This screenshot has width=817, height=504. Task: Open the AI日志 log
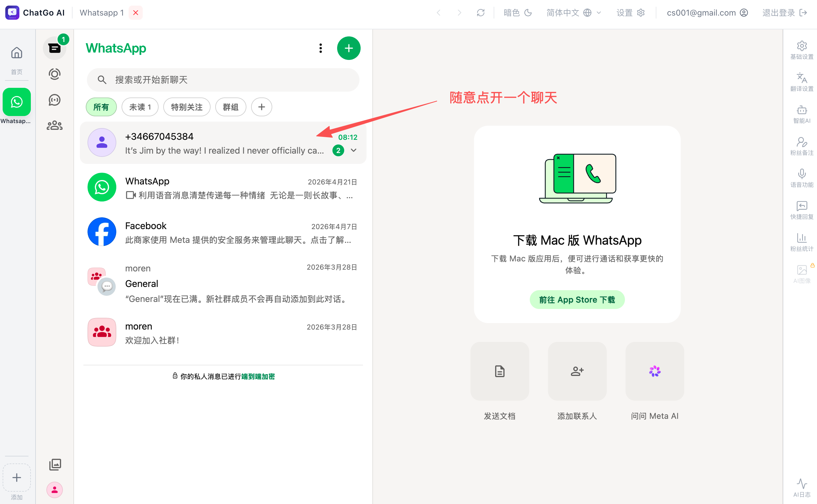pos(802,488)
